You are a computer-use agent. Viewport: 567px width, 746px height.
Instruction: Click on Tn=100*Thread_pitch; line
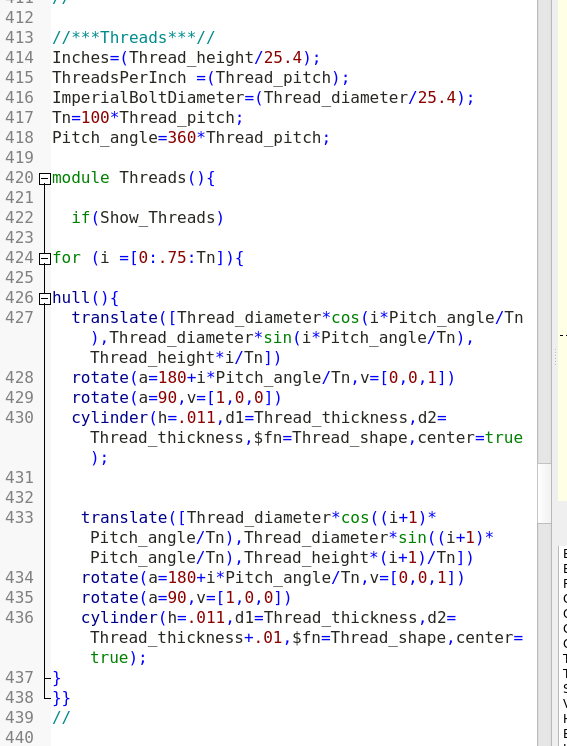coord(148,118)
